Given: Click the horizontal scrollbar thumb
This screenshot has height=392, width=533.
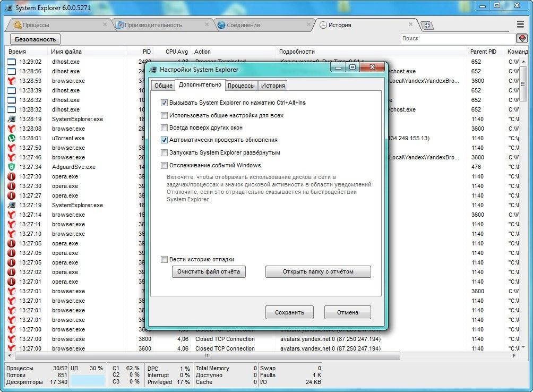Looking at the screenshot, I should point(208,356).
